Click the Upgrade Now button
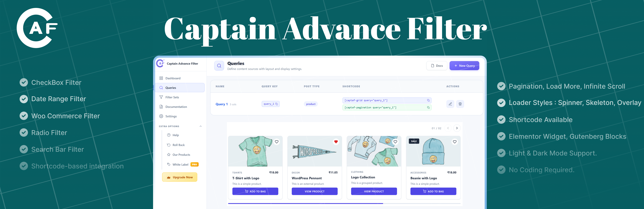Screen dimensions: 644x209 [179, 177]
